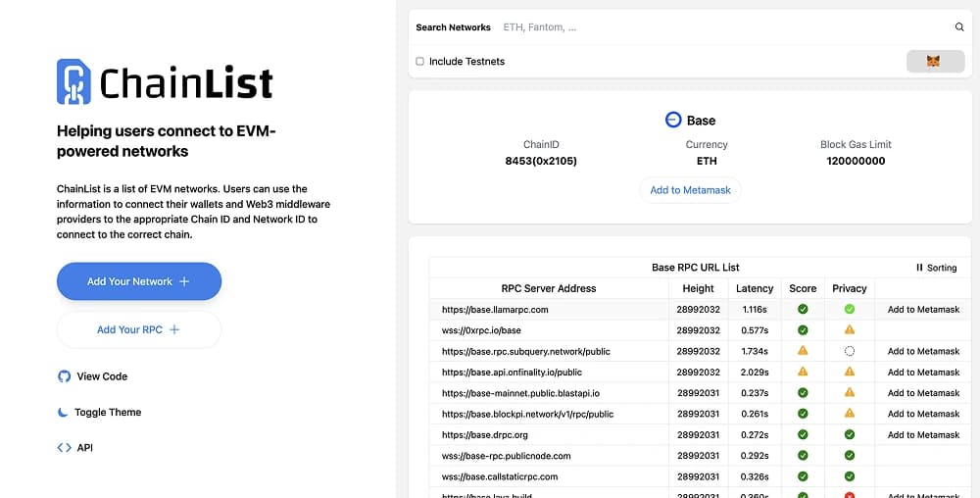Click the 8453(0x2105) ChainID value
980x498 pixels.
541,161
